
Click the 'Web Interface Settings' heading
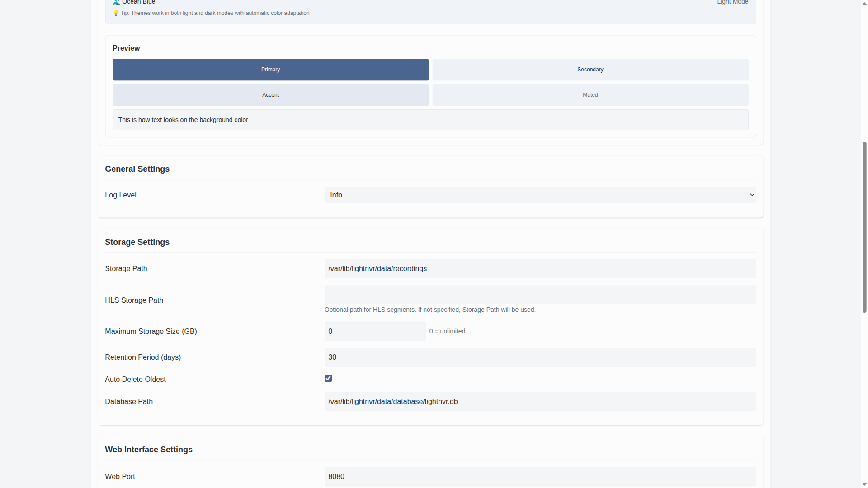[149, 450]
